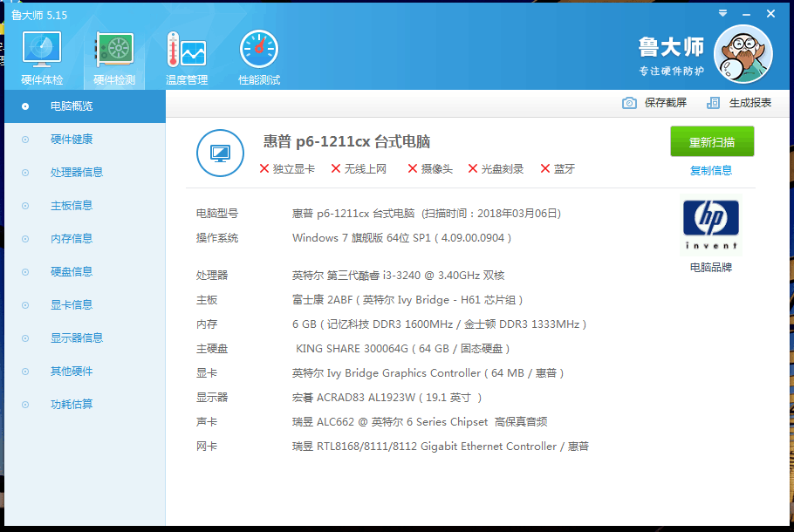Click the HP brand logo
The image size is (794, 532).
(711, 225)
